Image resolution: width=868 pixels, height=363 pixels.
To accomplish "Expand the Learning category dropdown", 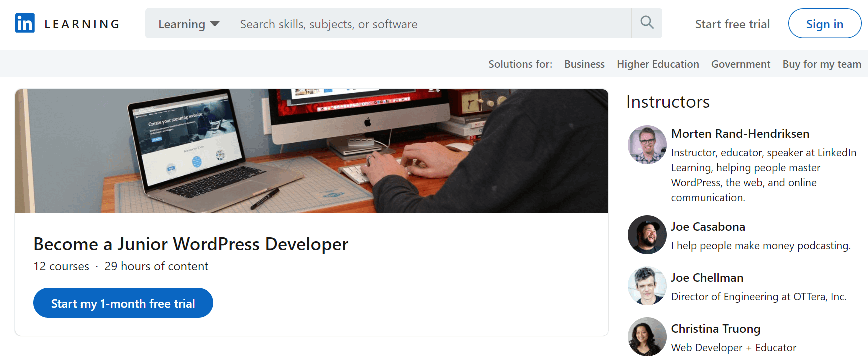I will 189,24.
